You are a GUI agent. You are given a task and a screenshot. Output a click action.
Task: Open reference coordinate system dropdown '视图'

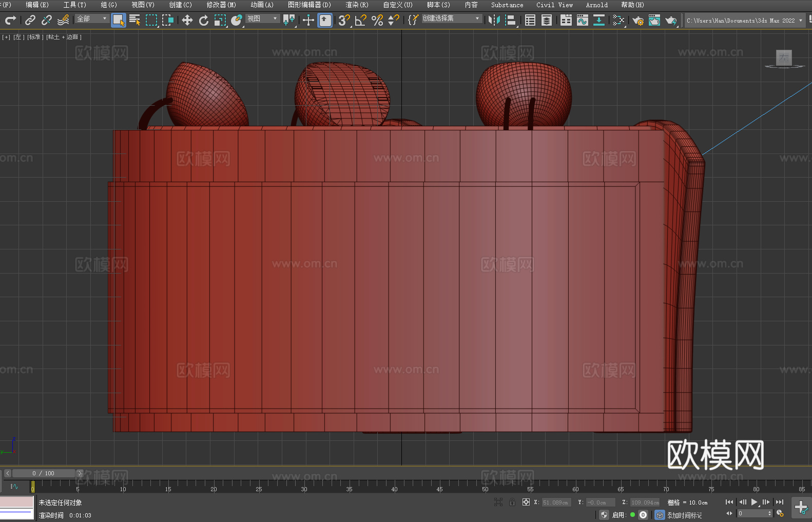pyautogui.click(x=262, y=18)
